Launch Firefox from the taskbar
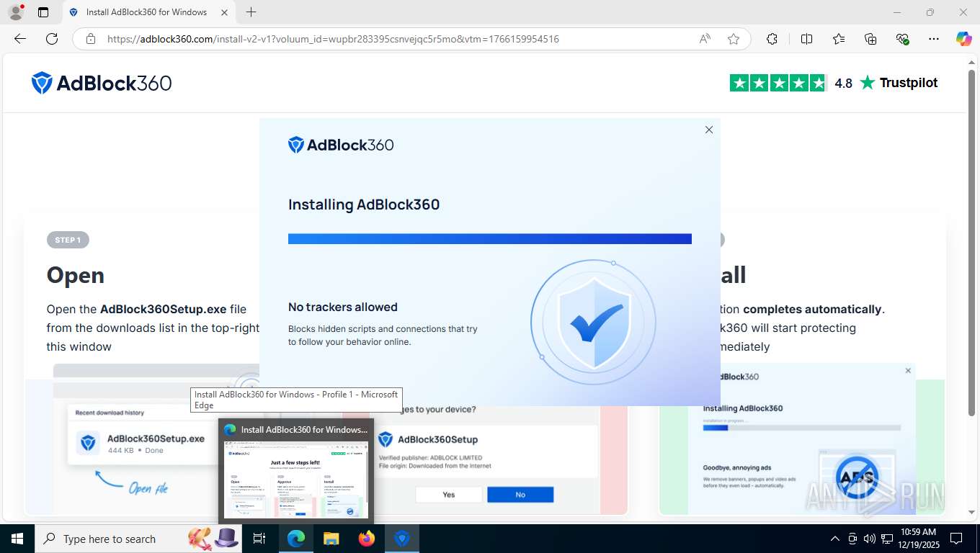The height and width of the screenshot is (553, 980). pyautogui.click(x=367, y=539)
